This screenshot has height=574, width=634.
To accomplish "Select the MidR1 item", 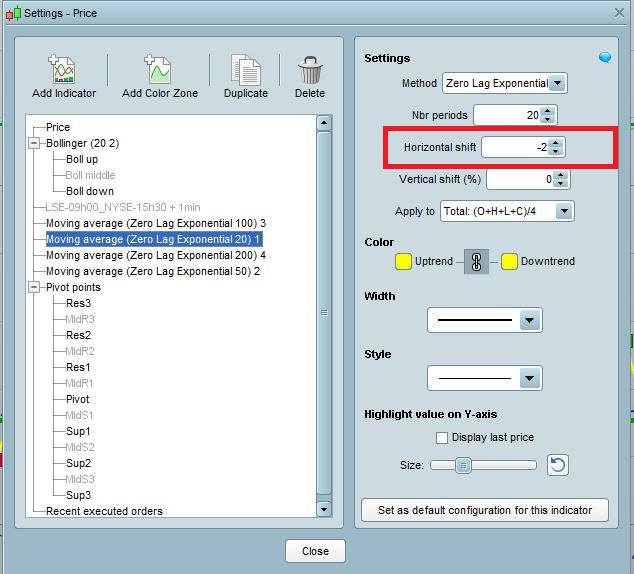I will tap(79, 383).
